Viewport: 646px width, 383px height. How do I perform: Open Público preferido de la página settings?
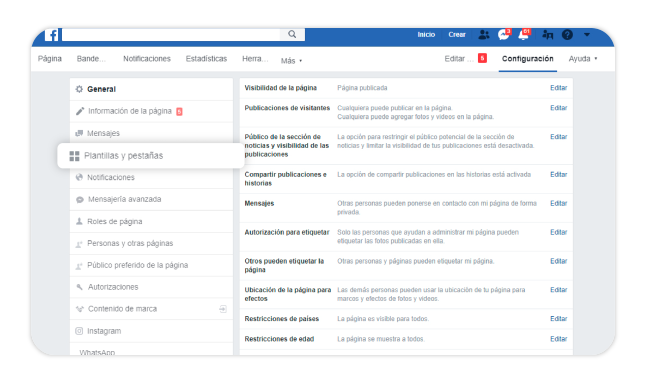coord(151,265)
